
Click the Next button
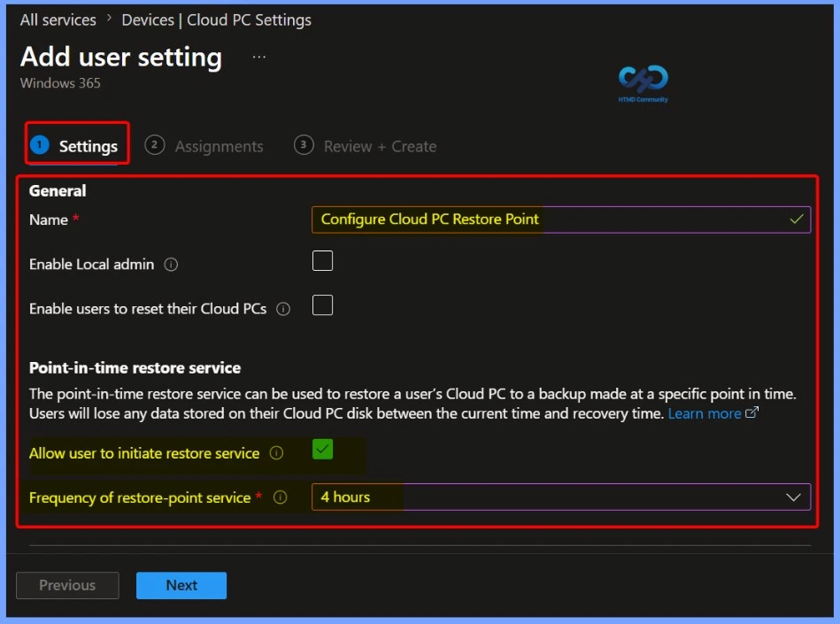(x=181, y=585)
